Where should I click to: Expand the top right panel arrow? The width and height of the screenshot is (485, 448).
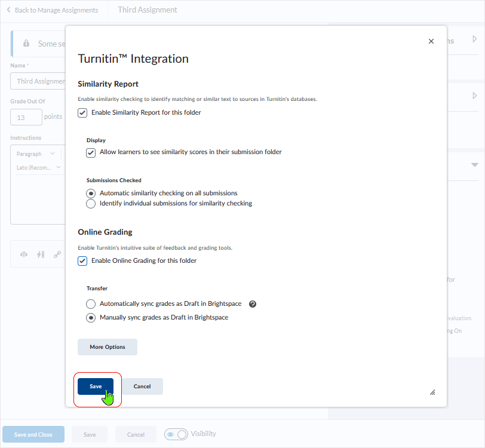(x=474, y=39)
